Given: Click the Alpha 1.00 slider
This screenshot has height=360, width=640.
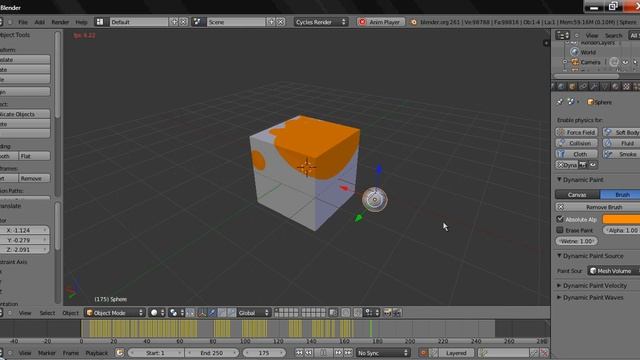Looking at the screenshot, I should [x=621, y=230].
